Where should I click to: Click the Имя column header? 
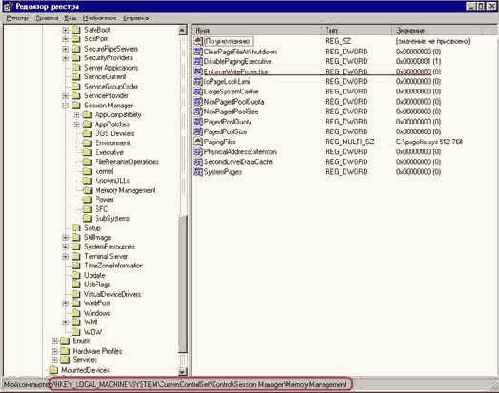[x=257, y=31]
